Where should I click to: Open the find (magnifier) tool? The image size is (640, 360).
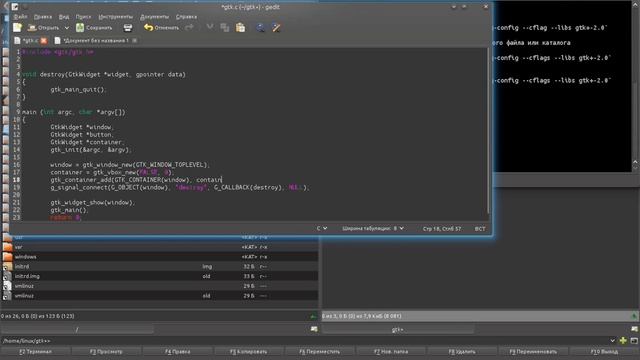(x=260, y=28)
